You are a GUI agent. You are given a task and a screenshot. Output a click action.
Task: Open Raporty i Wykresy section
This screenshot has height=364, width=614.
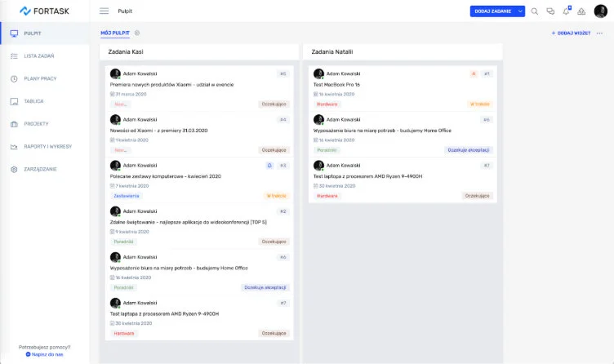click(47, 147)
